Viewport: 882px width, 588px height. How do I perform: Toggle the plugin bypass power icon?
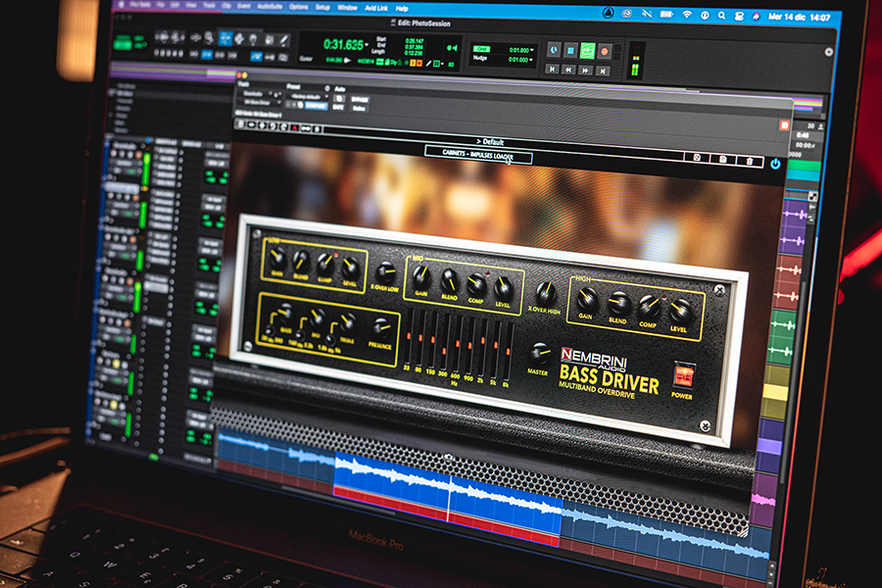tap(775, 163)
